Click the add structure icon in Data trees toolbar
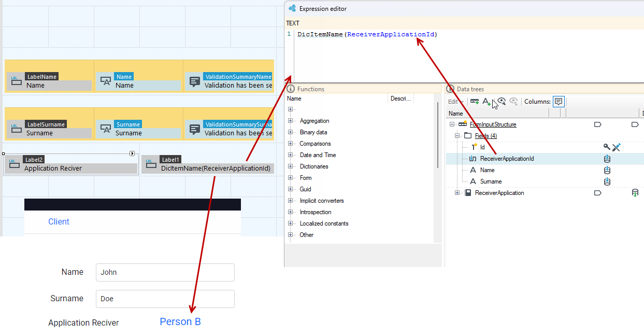Viewport: 644px width, 336px height. [475, 102]
